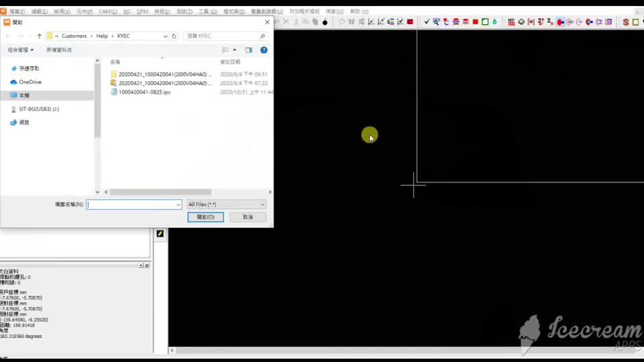This screenshot has height=362, width=644.
Task: Expand the All Files type dropdown
Action: coord(227,204)
